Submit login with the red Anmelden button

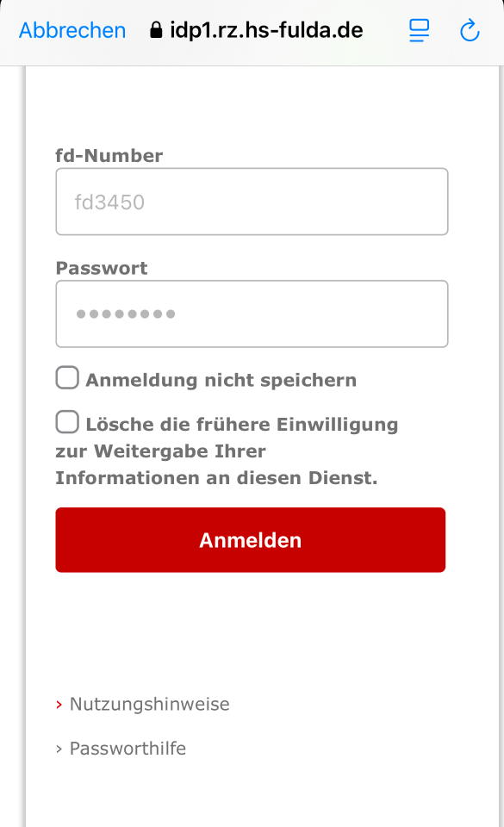pos(251,540)
